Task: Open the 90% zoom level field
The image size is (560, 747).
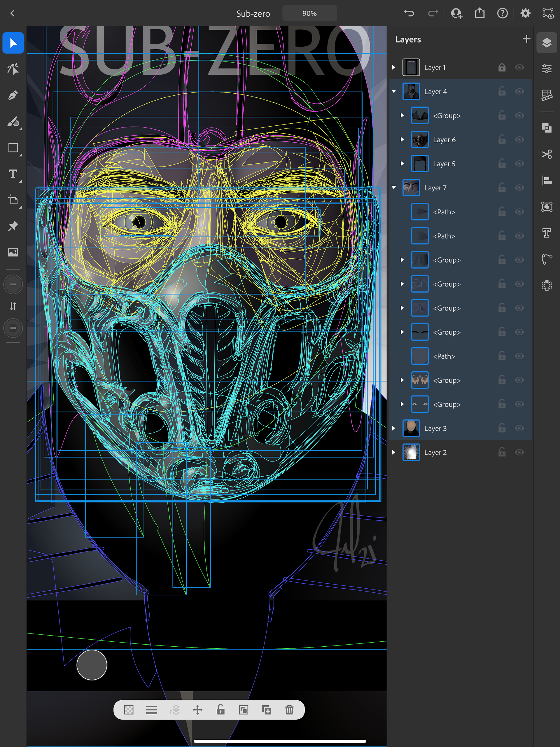Action: (x=309, y=13)
